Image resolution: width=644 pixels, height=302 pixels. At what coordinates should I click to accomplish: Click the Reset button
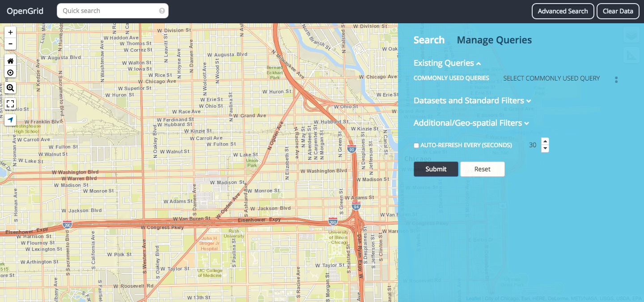[x=482, y=169]
